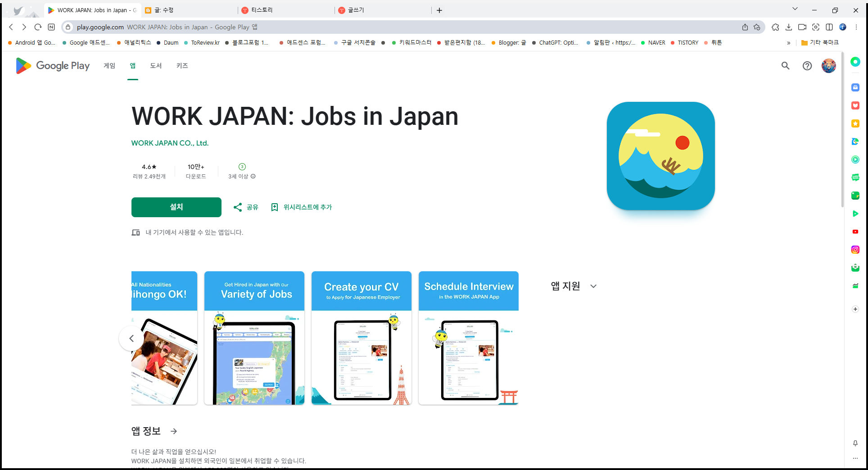Open the browser extensions icon
This screenshot has width=868, height=470.
(775, 27)
